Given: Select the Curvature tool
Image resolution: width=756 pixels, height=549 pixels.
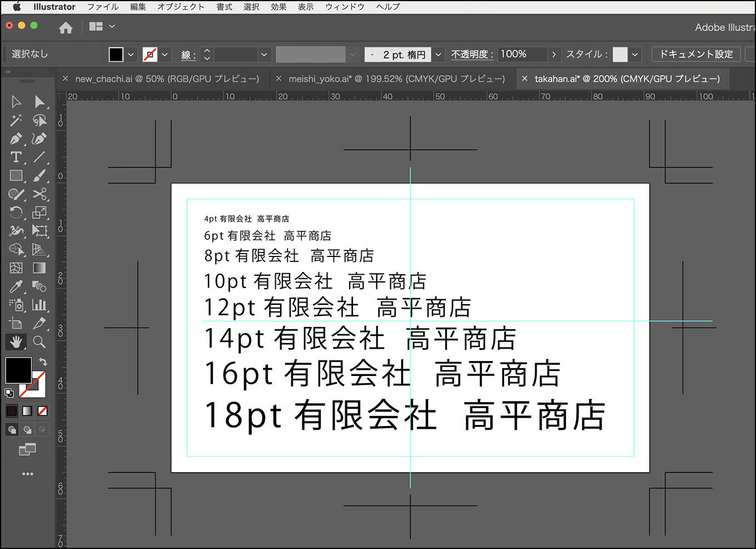Looking at the screenshot, I should pos(39,139).
